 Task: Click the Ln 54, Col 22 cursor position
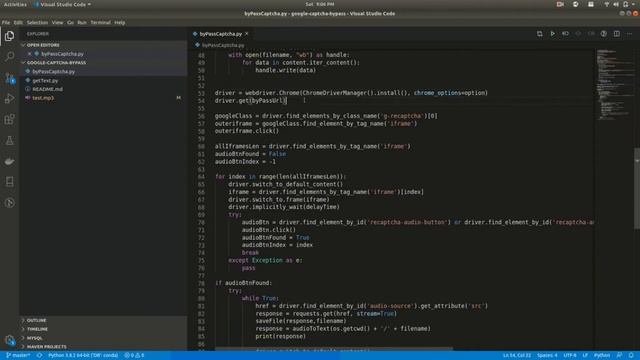(x=517, y=356)
